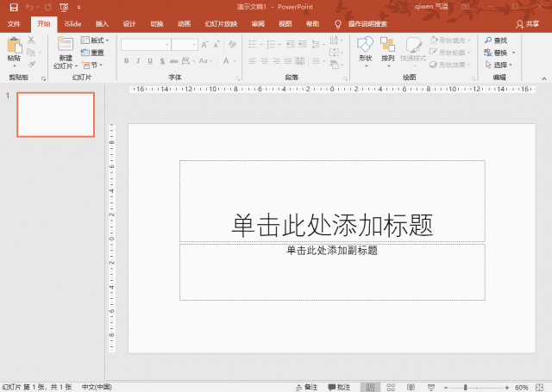This screenshot has height=392, width=552.
Task: Click the Share (共享) button
Action: [x=527, y=24]
